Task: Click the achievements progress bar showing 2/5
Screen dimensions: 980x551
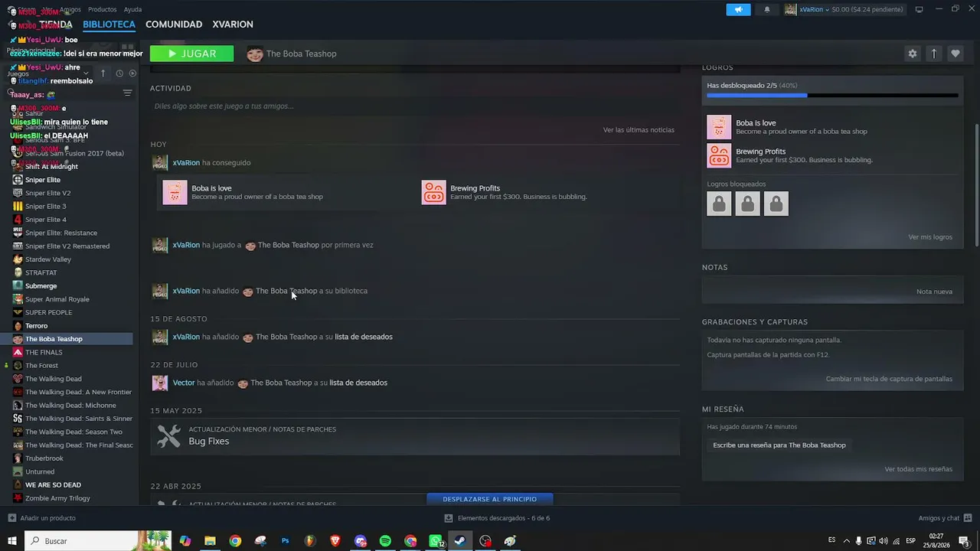Action: point(832,96)
